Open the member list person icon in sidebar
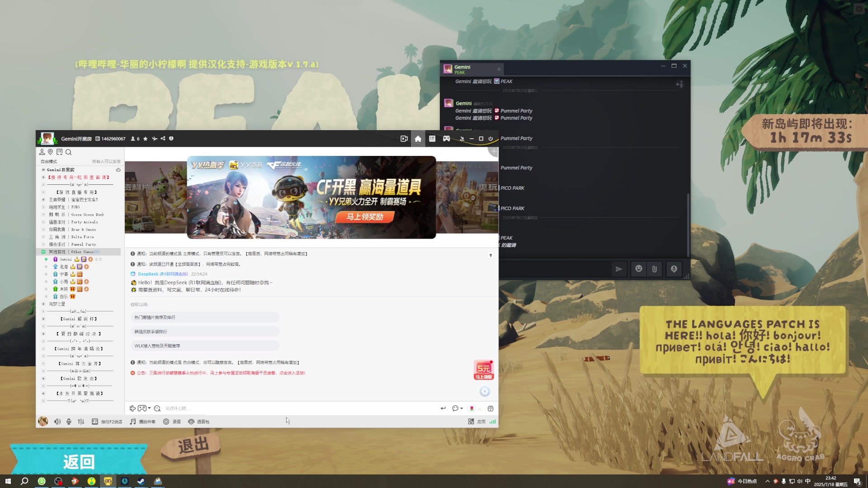Viewport: 868px width, 488px height. click(42, 152)
